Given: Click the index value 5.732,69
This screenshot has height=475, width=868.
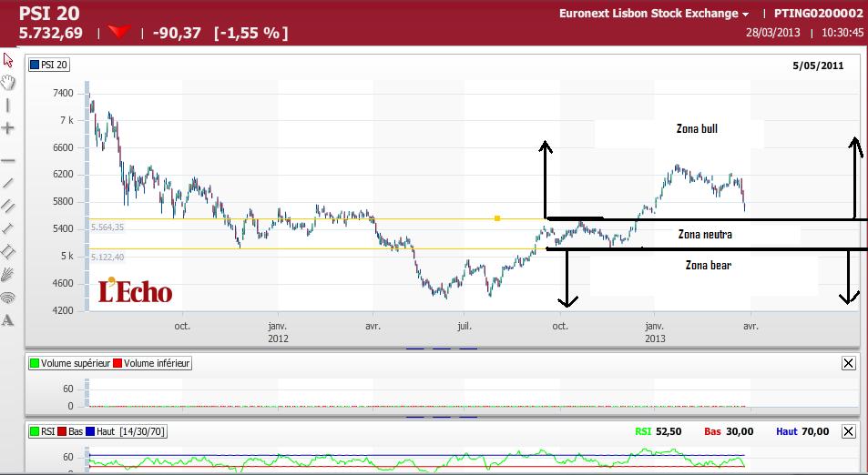Looking at the screenshot, I should click(51, 33).
